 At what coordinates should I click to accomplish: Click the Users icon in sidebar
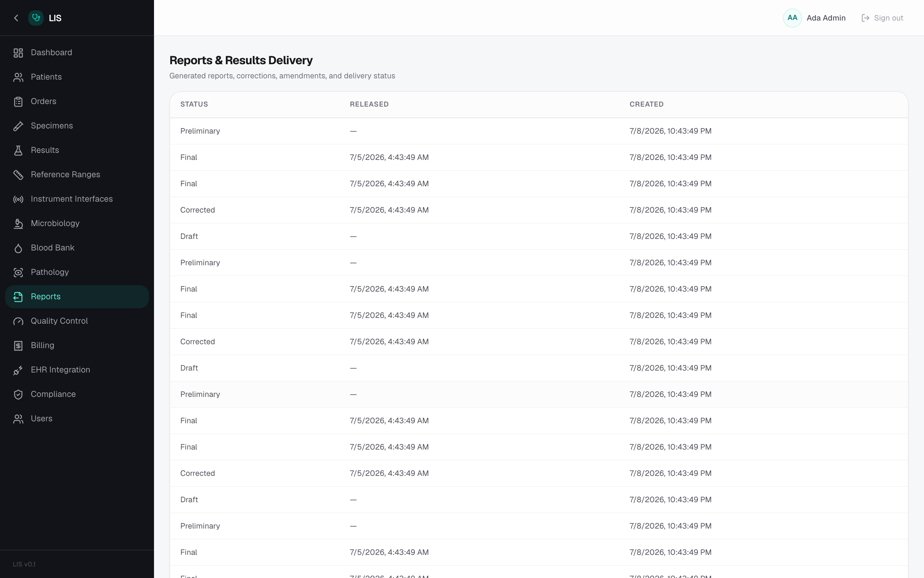pos(18,419)
